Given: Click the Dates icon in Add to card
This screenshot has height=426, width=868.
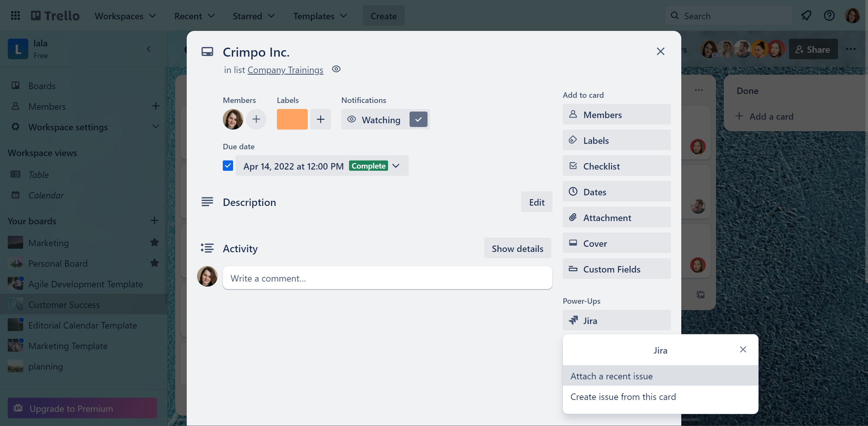Looking at the screenshot, I should [x=573, y=191].
